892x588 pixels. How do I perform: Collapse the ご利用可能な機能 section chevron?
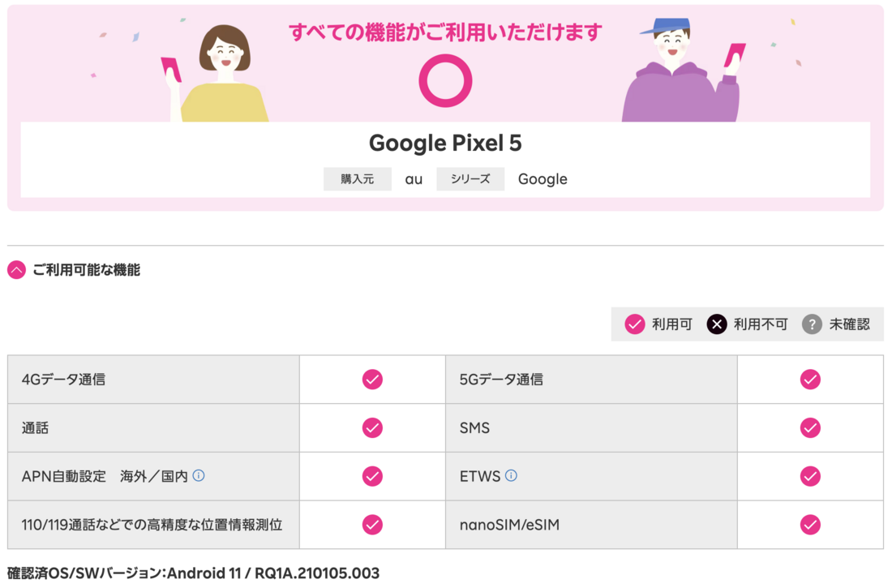point(16,270)
